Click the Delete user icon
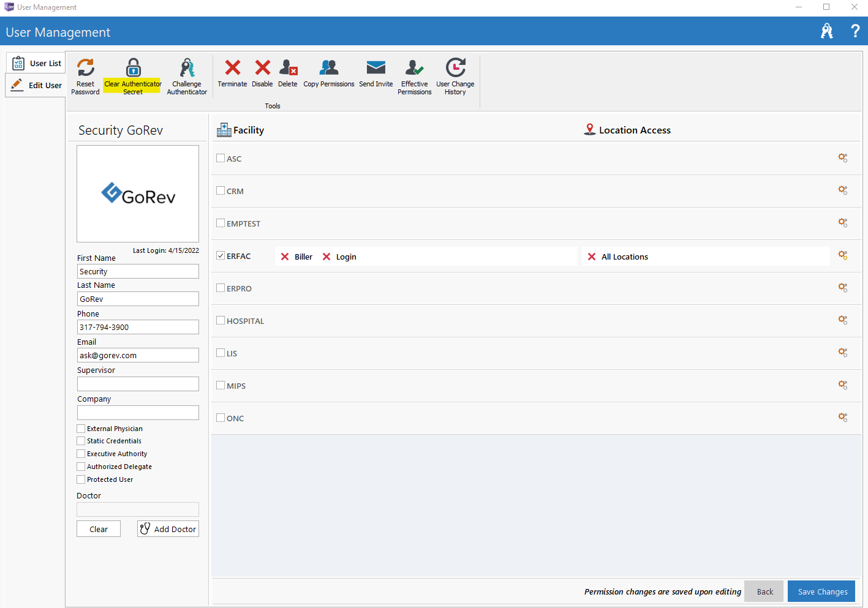The image size is (868, 608). pos(288,67)
